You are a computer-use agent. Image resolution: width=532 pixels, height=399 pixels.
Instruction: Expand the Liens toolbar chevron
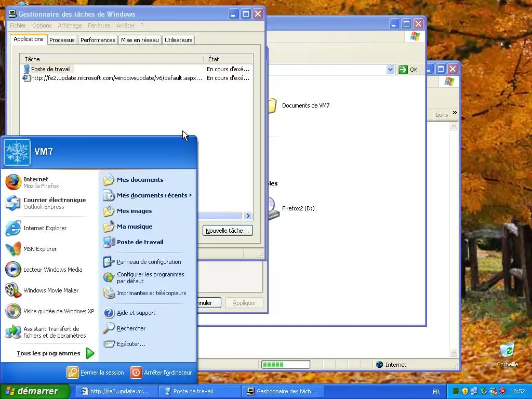455,113
